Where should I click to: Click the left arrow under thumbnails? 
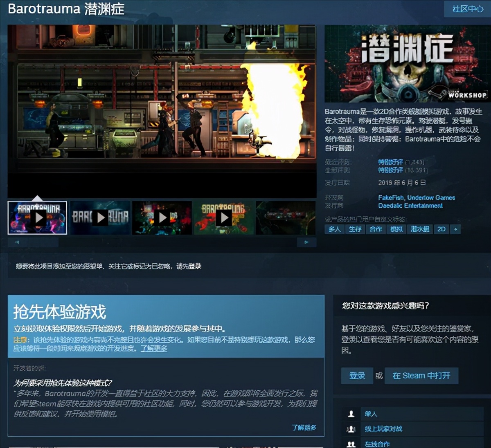coord(17,242)
